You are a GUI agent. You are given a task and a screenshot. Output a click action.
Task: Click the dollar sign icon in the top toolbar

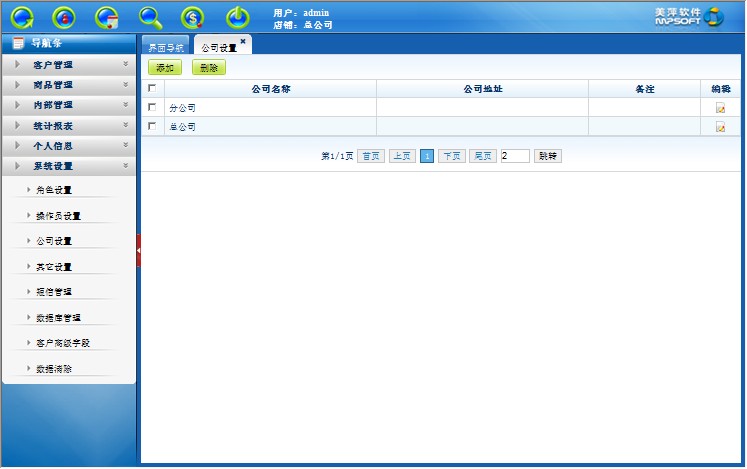tap(193, 16)
